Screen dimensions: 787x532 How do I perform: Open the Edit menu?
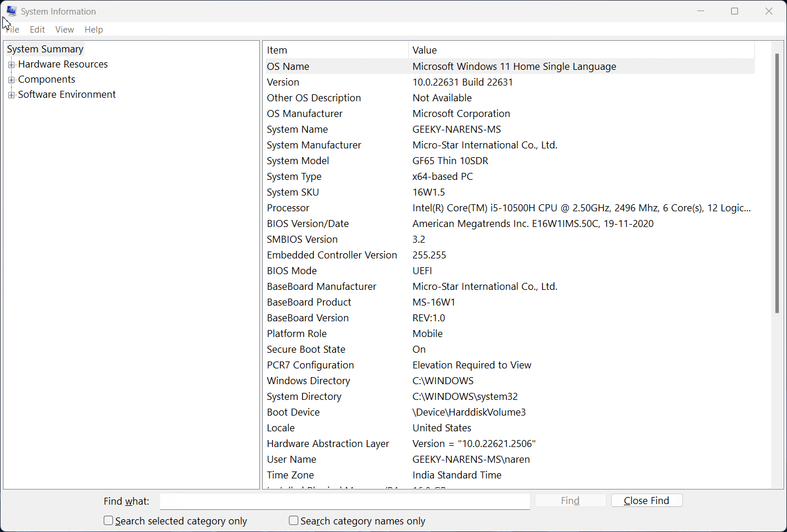point(37,30)
